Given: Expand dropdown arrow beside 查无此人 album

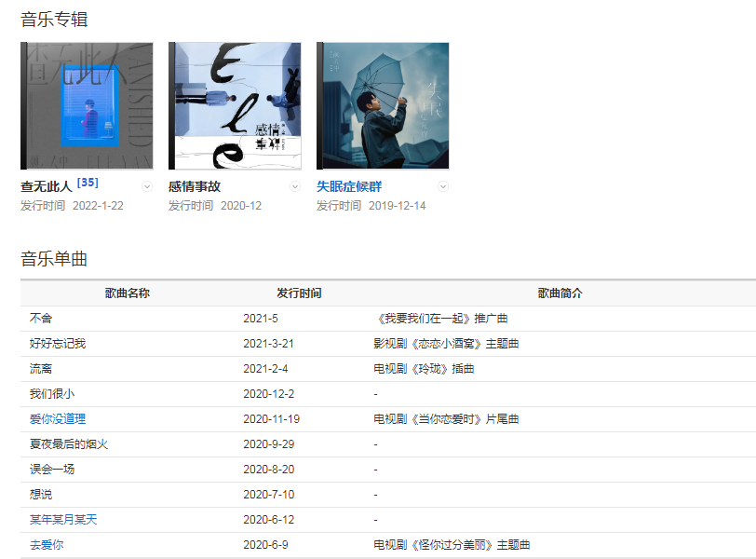Looking at the screenshot, I should click(146, 186).
